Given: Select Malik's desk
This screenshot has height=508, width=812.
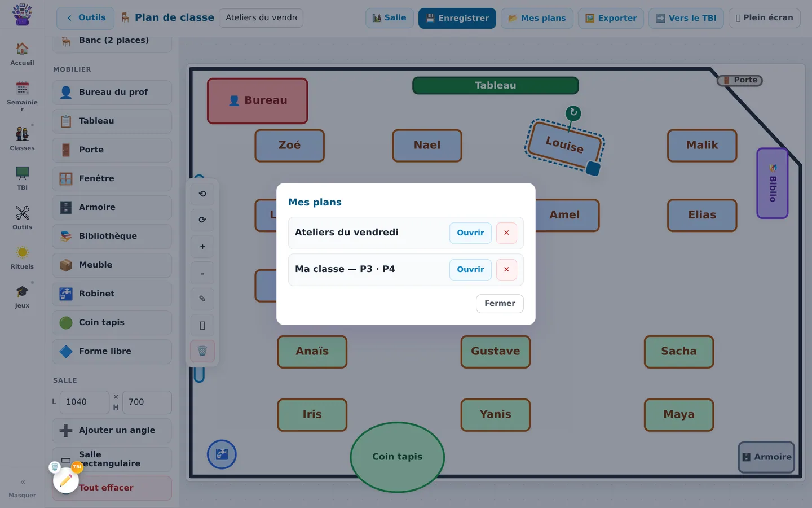Looking at the screenshot, I should (702, 146).
